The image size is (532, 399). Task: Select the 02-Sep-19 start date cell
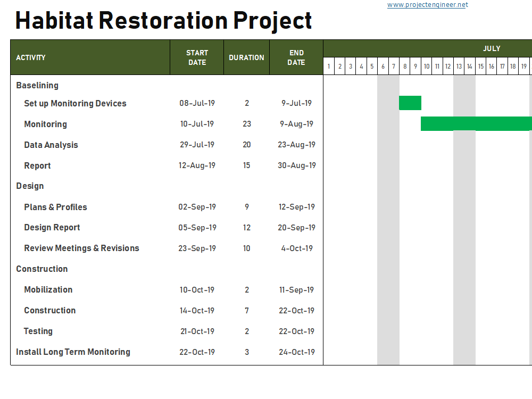[197, 206]
